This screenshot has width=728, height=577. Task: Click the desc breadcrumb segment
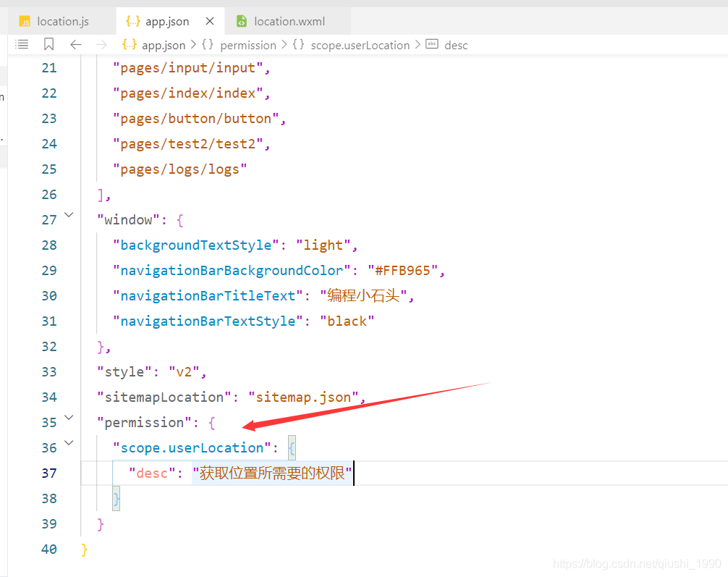456,45
